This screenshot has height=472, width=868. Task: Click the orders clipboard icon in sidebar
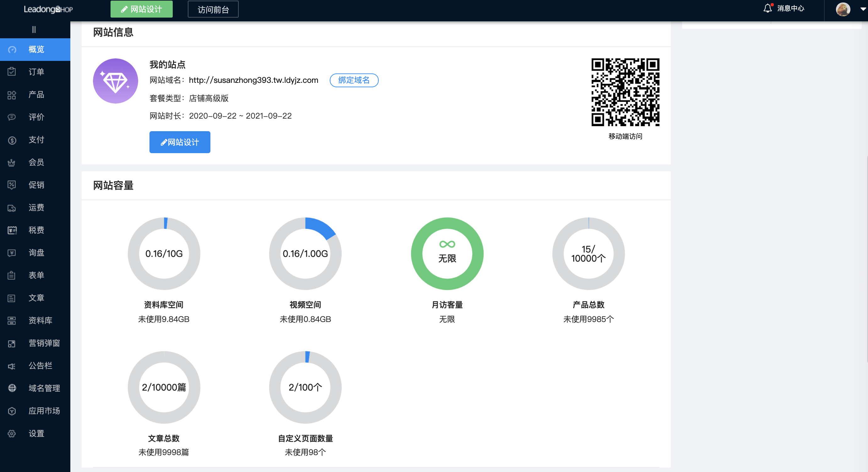pyautogui.click(x=12, y=72)
